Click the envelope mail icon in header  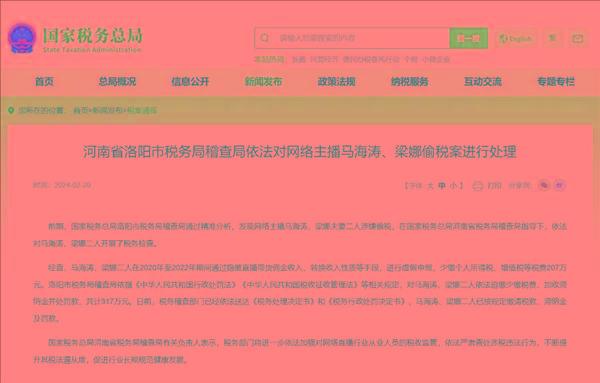(577, 38)
